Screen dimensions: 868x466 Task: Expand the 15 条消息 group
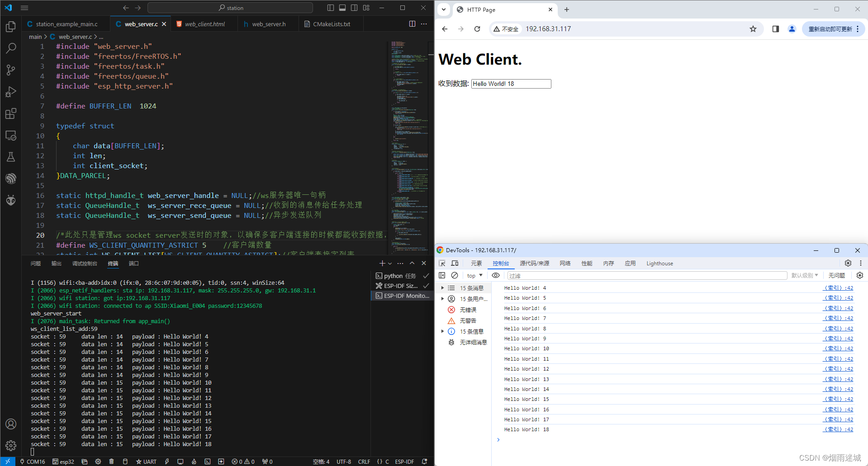(442, 288)
